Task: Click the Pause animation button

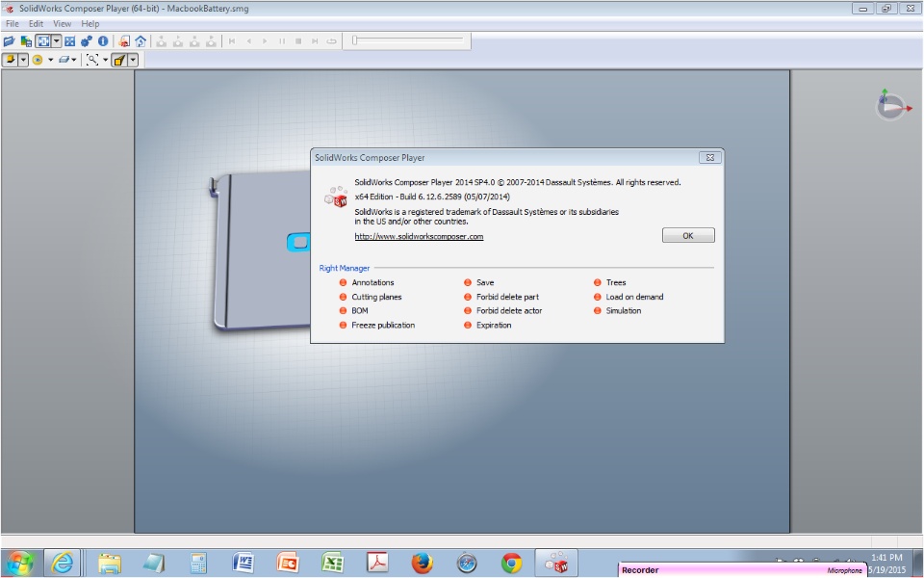Action: point(282,41)
